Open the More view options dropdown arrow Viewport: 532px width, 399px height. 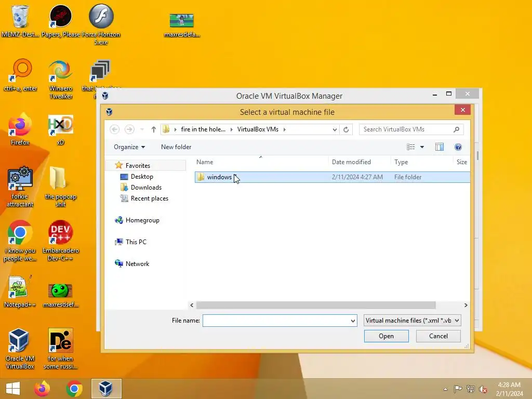click(422, 147)
